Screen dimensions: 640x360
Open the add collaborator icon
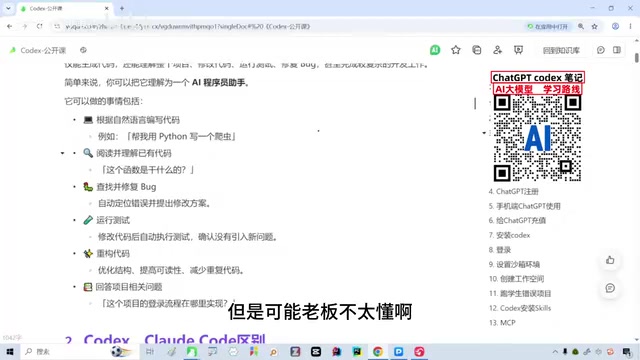(497, 50)
